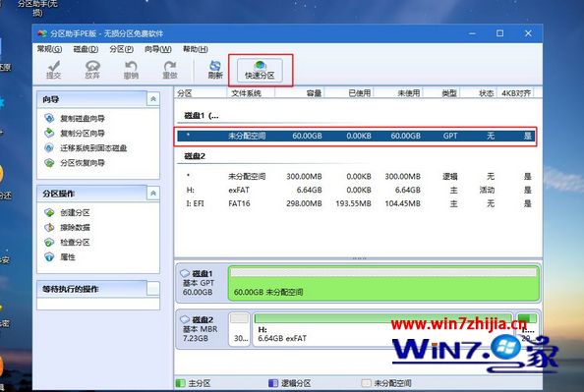Select 磁盘1 基本 GPT disk label

click(x=202, y=283)
